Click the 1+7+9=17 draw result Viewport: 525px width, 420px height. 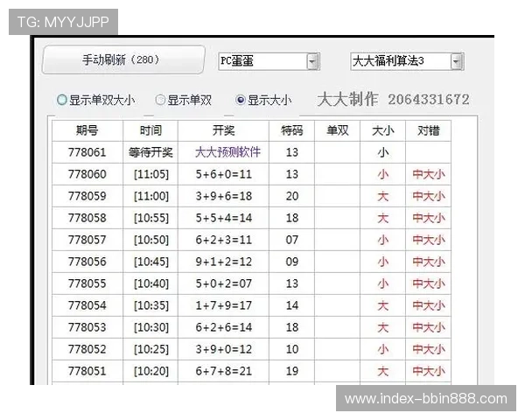223,305
